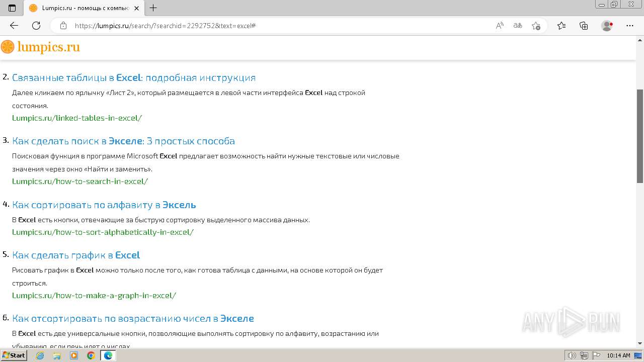Open the Collections panel
The width and height of the screenshot is (644, 362).
click(x=584, y=26)
